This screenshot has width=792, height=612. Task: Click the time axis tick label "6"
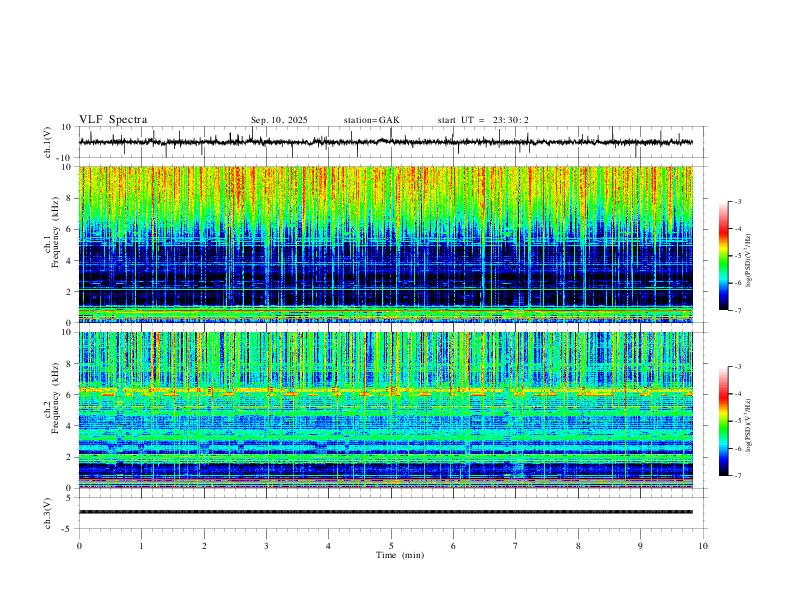pos(453,546)
